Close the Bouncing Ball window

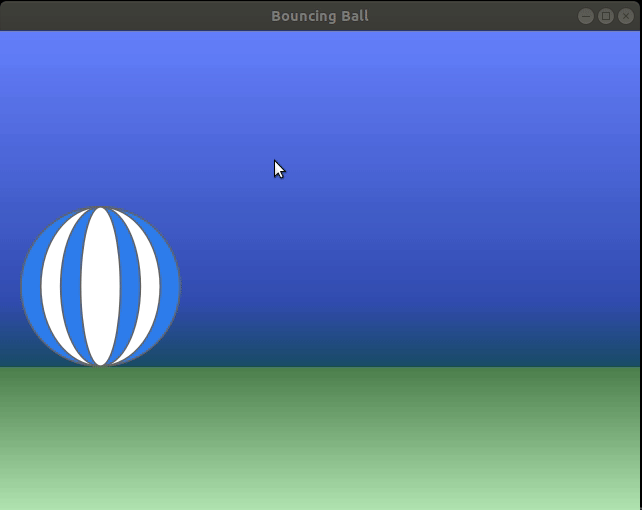626,16
